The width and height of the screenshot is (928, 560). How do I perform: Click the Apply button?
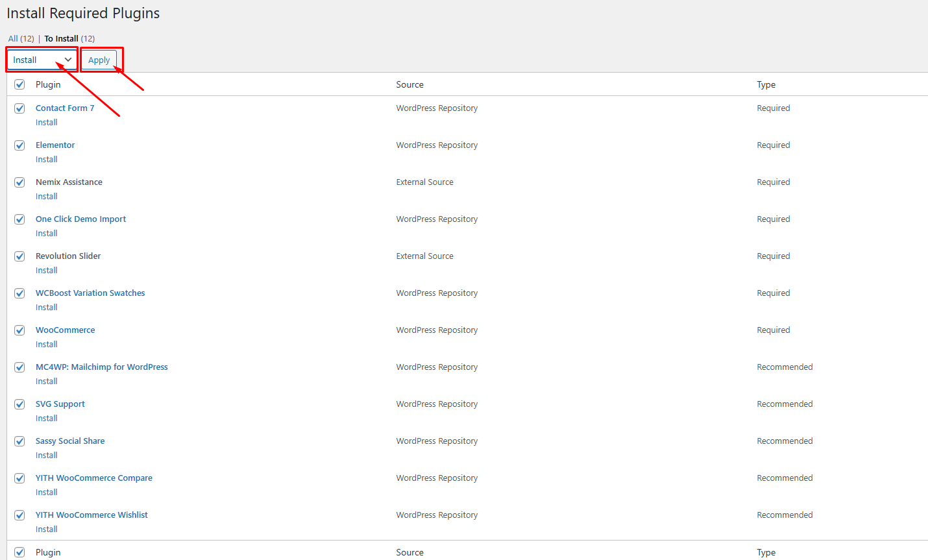tap(99, 60)
